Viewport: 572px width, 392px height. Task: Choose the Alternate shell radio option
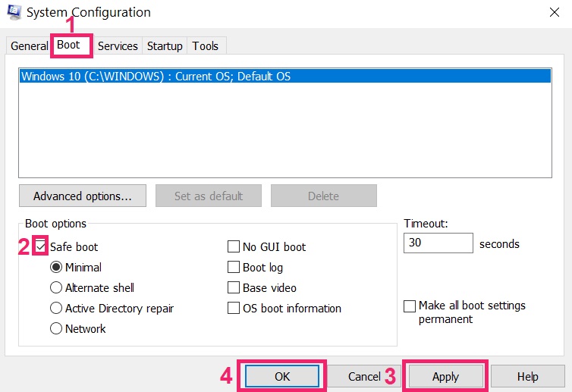[x=56, y=287]
